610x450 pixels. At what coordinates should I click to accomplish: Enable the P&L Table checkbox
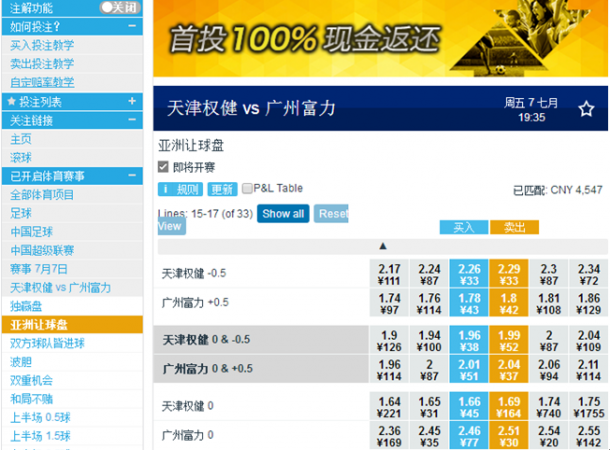[247, 189]
